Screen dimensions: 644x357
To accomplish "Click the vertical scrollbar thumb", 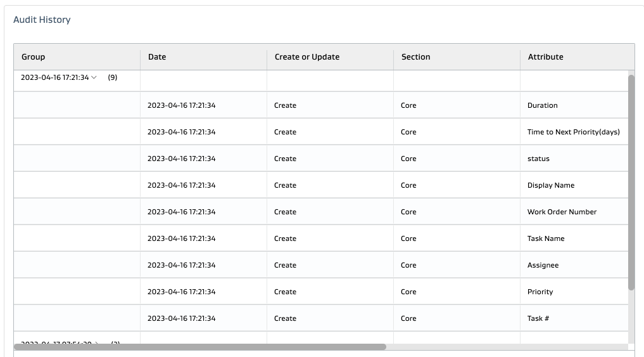I will (631, 182).
